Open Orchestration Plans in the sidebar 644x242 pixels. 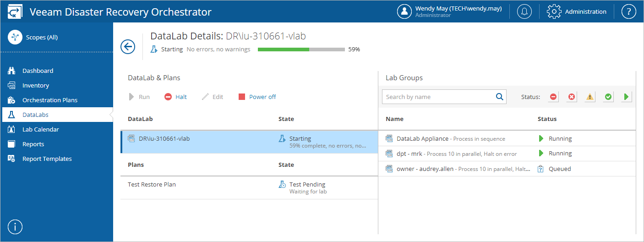click(x=56, y=100)
